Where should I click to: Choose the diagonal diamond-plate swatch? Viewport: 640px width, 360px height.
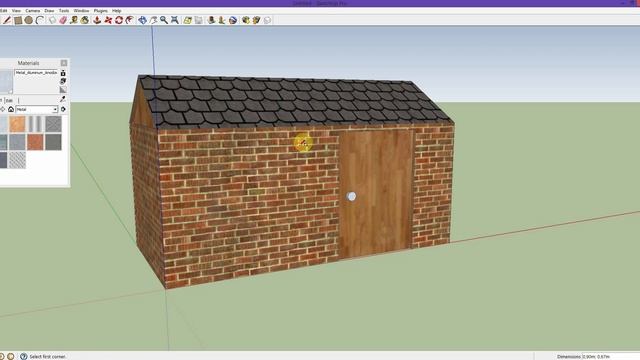(17, 160)
